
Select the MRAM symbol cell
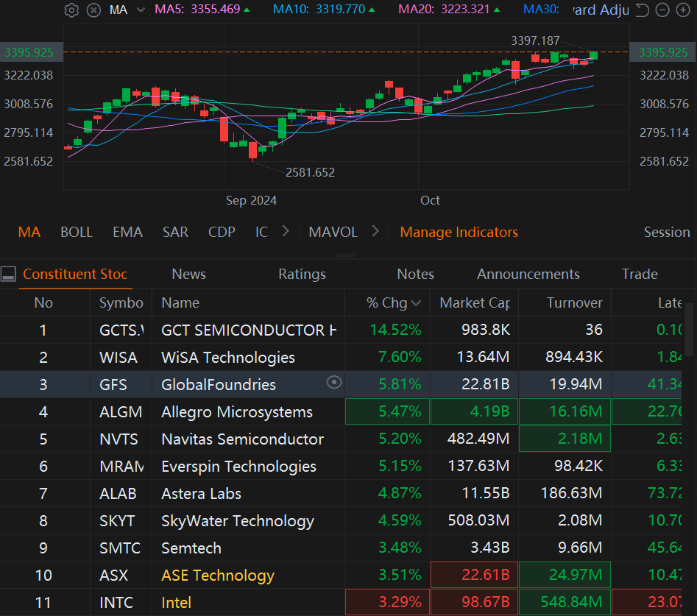pos(121,466)
